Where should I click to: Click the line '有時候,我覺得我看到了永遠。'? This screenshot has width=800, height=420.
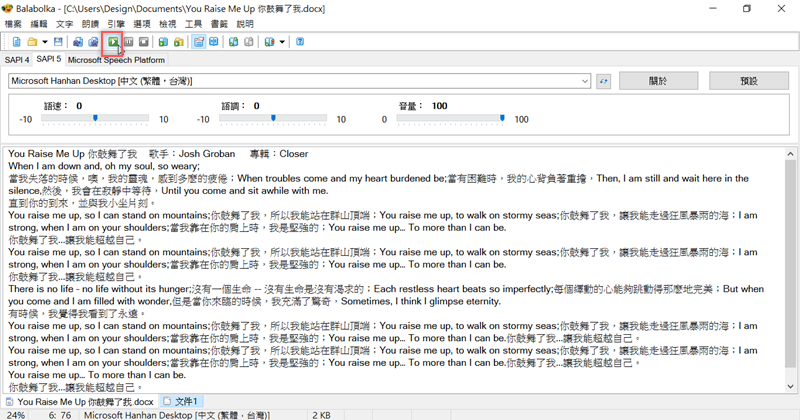(x=77, y=313)
